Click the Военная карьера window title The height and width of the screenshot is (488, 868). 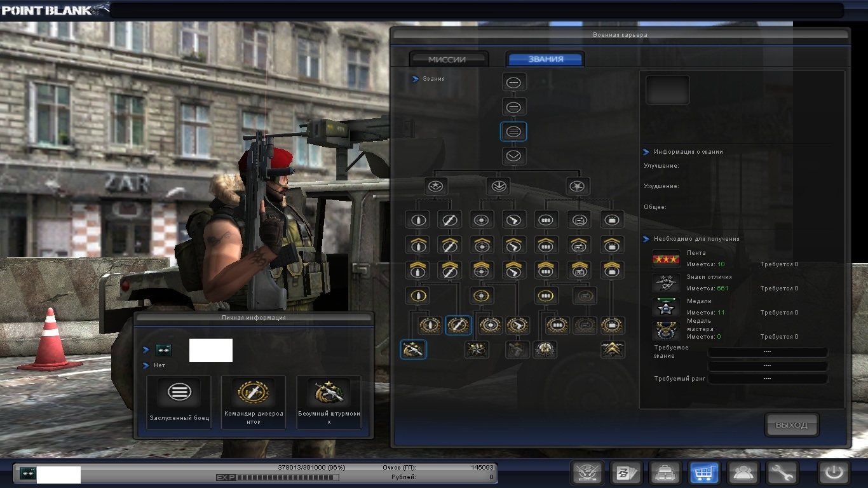[x=620, y=35]
